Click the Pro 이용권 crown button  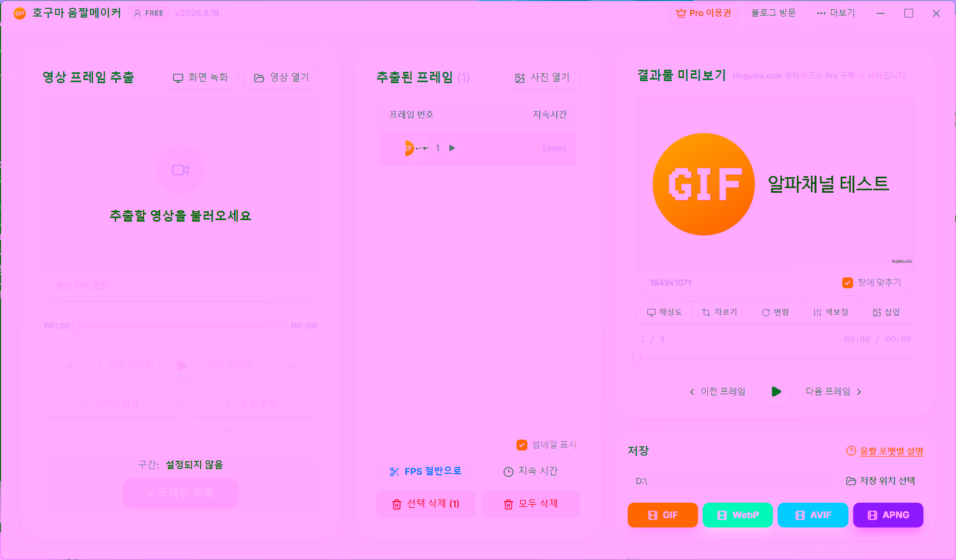coord(704,13)
